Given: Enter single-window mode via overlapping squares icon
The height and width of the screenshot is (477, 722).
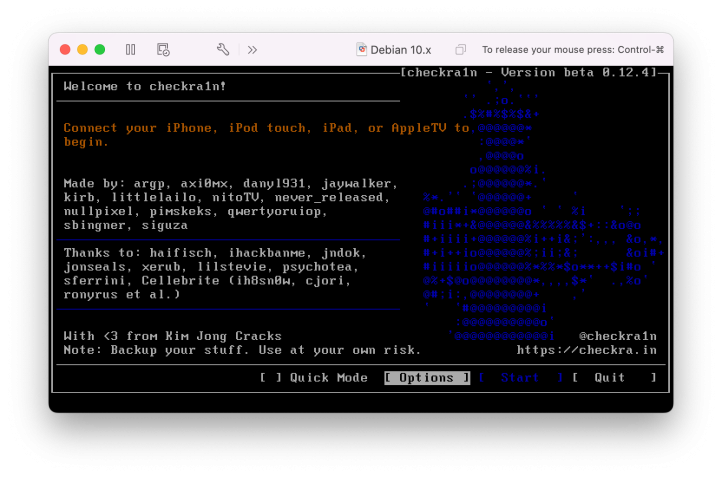Looking at the screenshot, I should [x=460, y=50].
